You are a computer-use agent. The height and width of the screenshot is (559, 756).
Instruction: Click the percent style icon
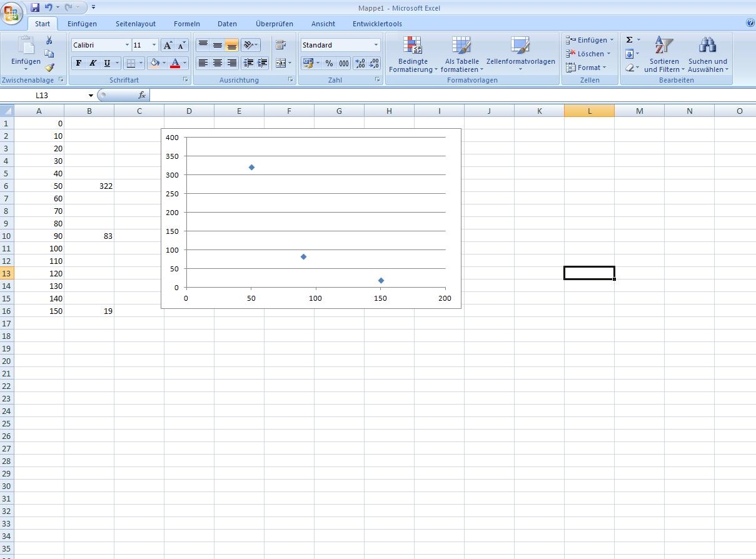(x=329, y=63)
